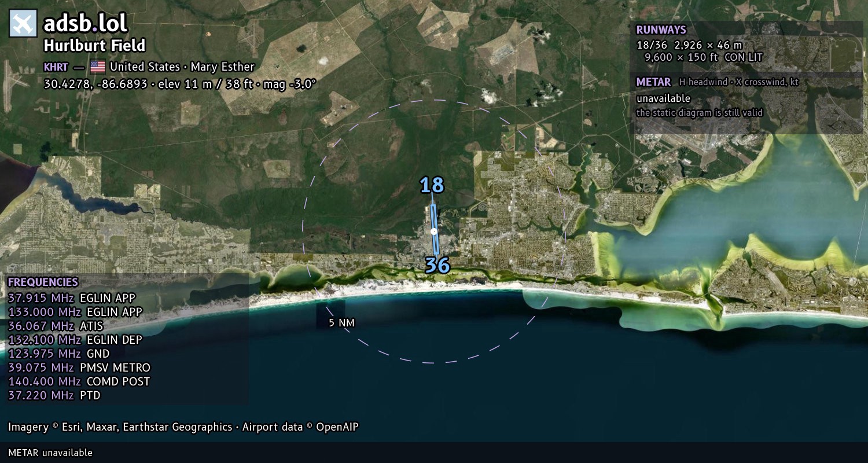Screen dimensions: 868x463
Task: Click the "H headwind · X crosswind, kt" legend
Action: (x=739, y=82)
